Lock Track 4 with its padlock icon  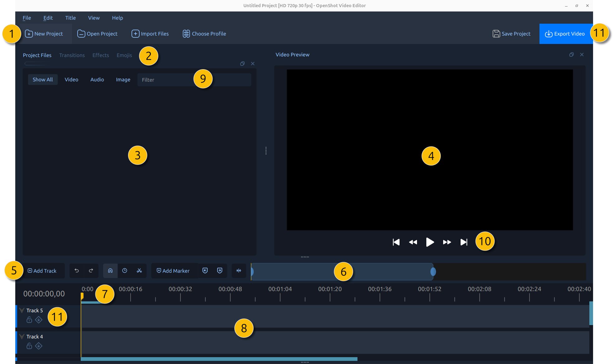29,346
